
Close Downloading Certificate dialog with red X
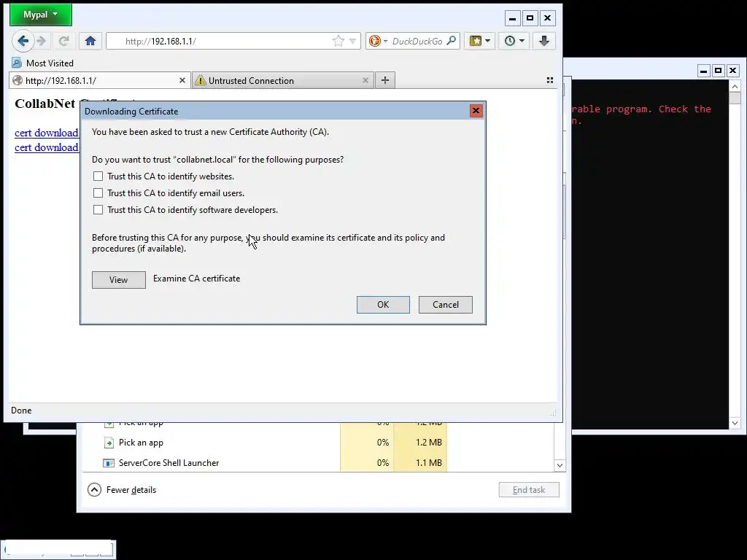(x=476, y=111)
